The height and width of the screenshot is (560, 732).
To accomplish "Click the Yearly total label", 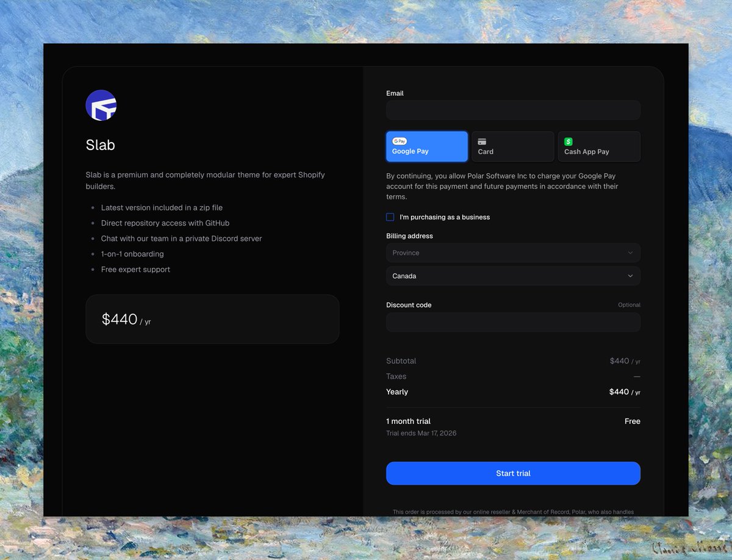I will 397,392.
